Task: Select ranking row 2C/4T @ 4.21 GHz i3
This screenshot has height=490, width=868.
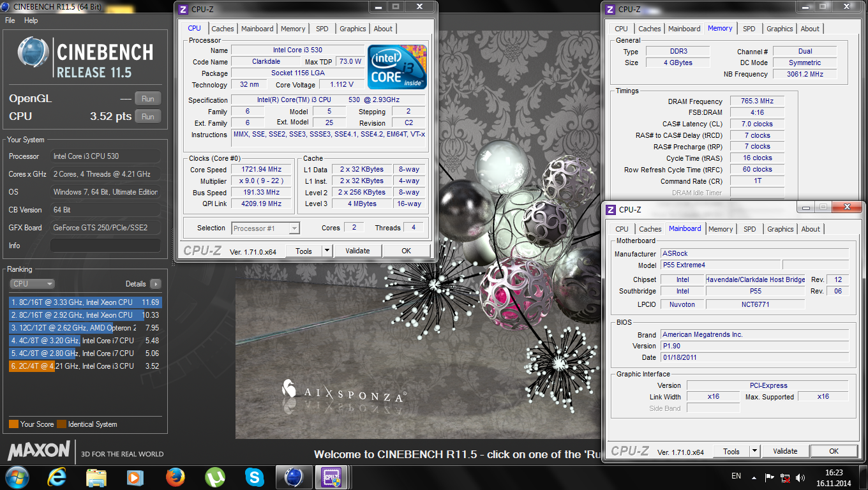Action: [x=85, y=366]
